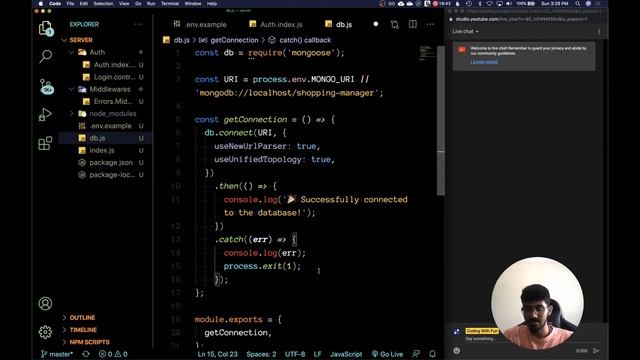Click Spaces: 2 indentation setting

click(261, 354)
